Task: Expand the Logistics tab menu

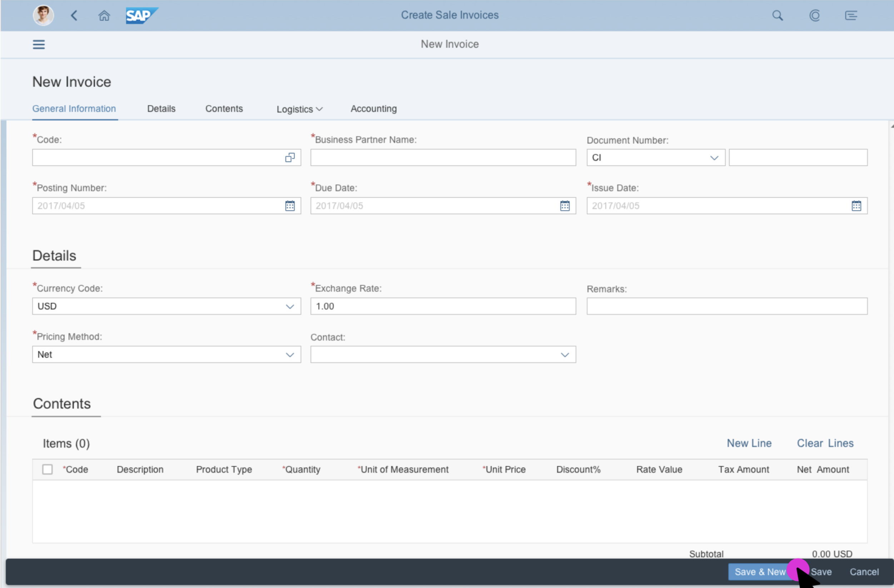Action: tap(299, 109)
